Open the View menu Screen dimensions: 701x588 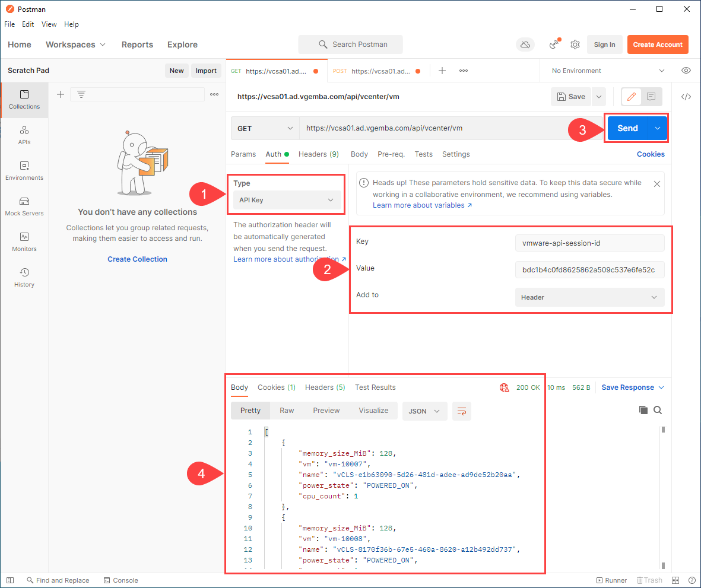click(49, 24)
